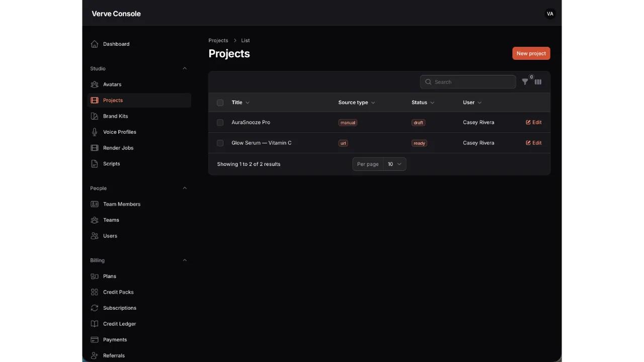Collapse the Billing sidebar group

pyautogui.click(x=185, y=260)
